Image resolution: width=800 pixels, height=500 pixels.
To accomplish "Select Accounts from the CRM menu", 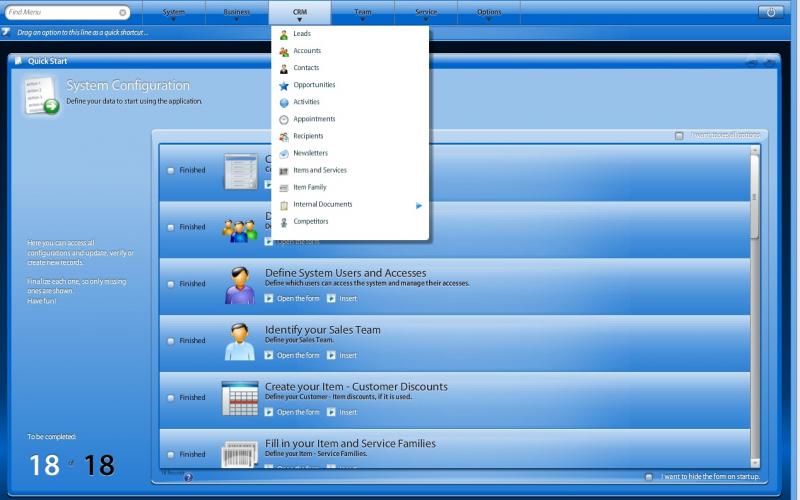I will (x=307, y=51).
